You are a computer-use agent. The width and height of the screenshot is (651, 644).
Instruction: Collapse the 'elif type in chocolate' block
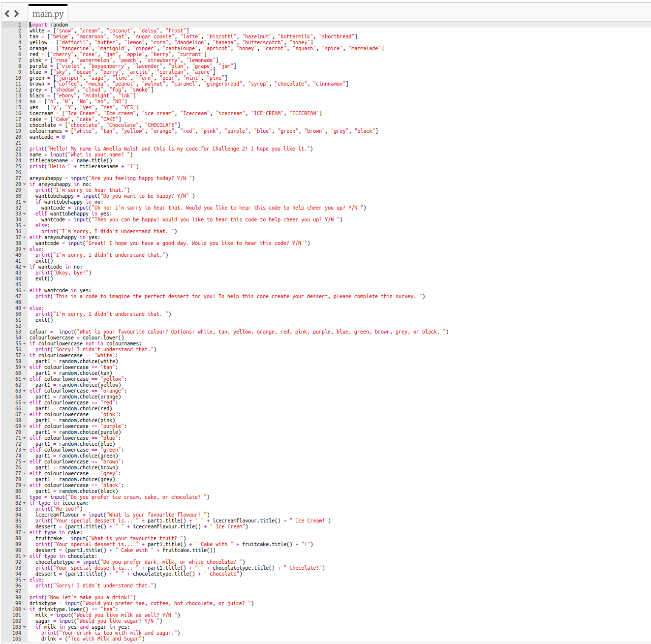(24, 556)
